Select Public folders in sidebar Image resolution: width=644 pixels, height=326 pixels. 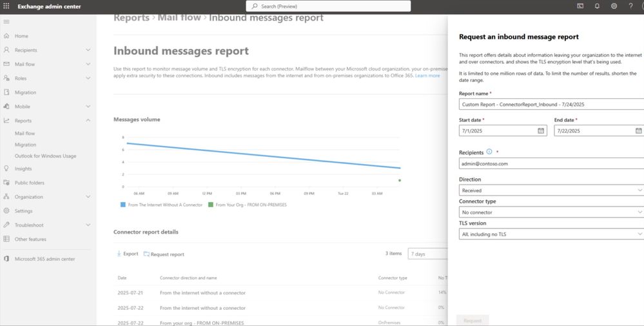pyautogui.click(x=29, y=183)
